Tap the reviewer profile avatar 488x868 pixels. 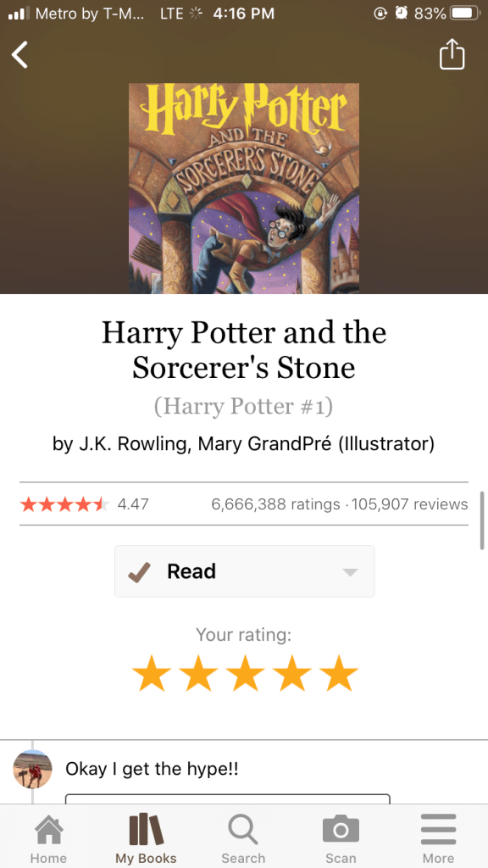click(x=32, y=770)
